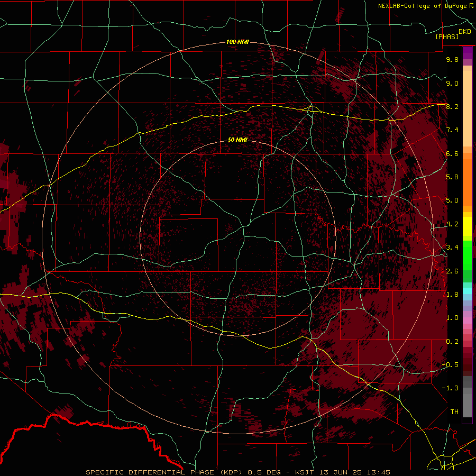
Task: Click the 8.2 scale value
Action: tap(452, 106)
